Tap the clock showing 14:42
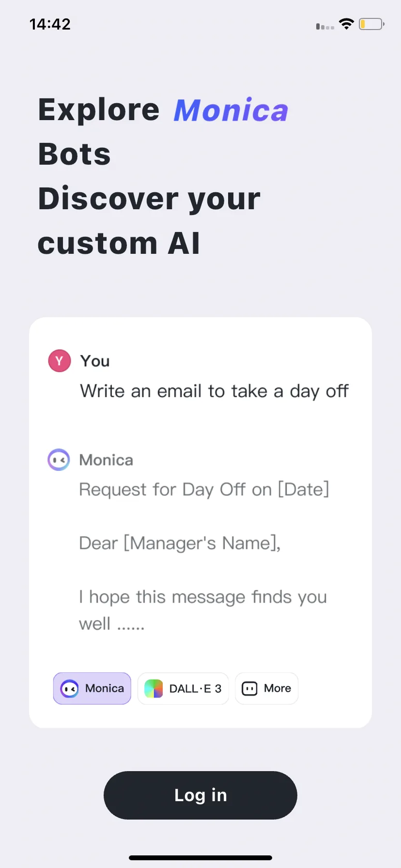Viewport: 401px width, 868px height. (50, 24)
